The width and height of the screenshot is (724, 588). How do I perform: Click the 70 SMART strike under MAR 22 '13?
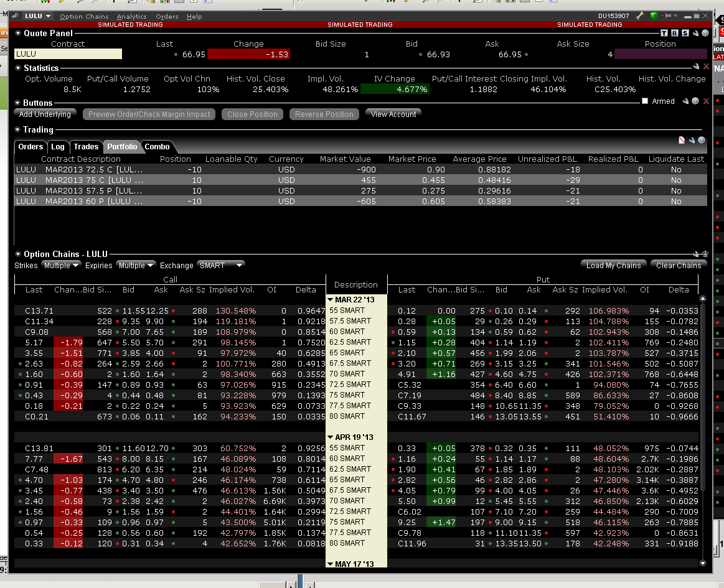pyautogui.click(x=347, y=374)
